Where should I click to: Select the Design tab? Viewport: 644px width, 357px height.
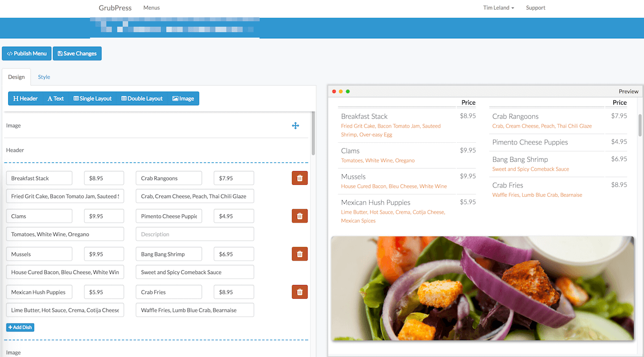pos(16,77)
